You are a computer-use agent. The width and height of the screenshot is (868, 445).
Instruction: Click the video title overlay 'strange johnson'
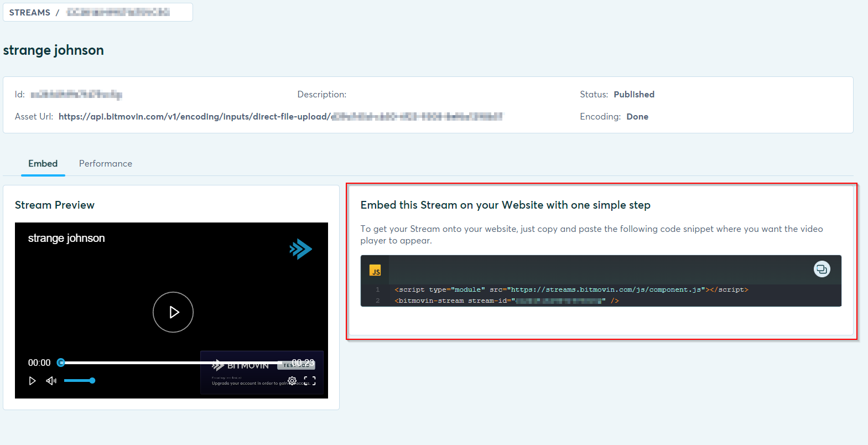tap(66, 238)
